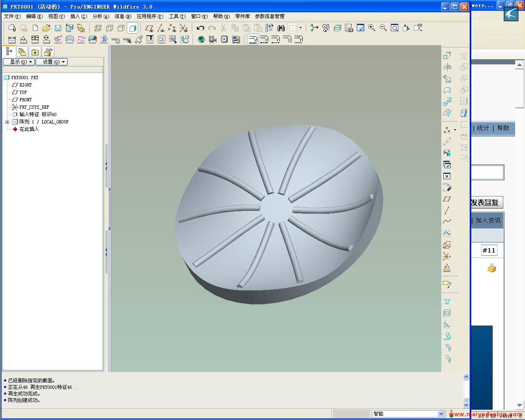The width and height of the screenshot is (525, 420).
Task: Click the Repaint screen icon
Action: (360, 28)
